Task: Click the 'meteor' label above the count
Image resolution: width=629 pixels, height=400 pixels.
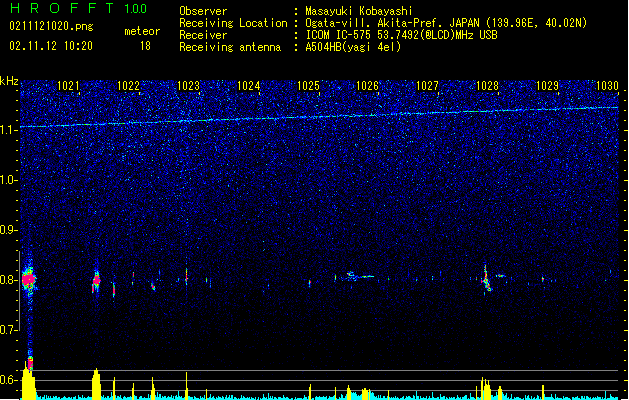Action: click(x=142, y=31)
